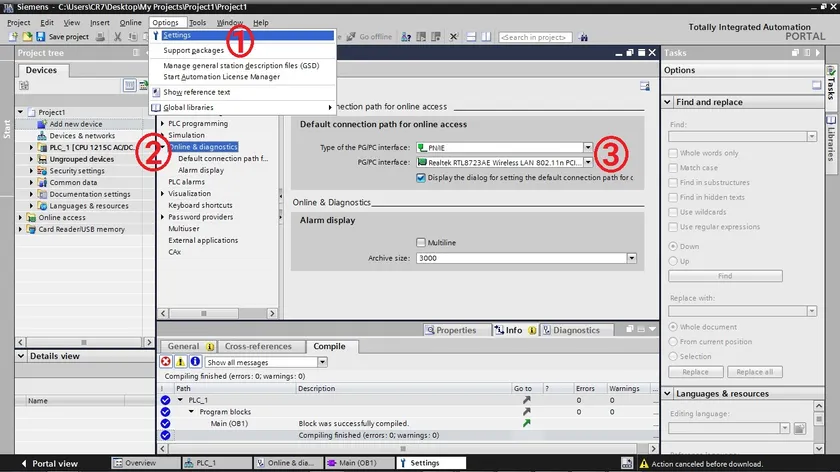Click the information filter icon in Compile tab
The height and width of the screenshot is (472, 840).
(x=195, y=362)
